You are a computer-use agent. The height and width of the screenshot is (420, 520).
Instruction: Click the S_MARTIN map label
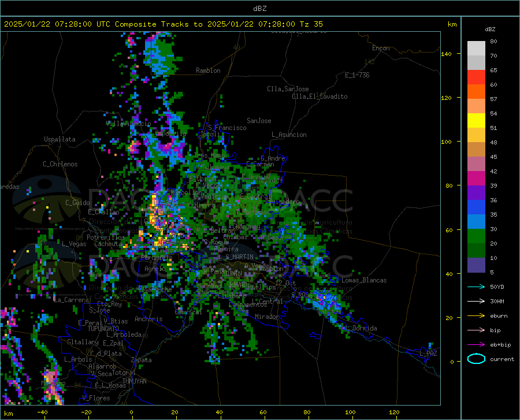pyautogui.click(x=239, y=257)
